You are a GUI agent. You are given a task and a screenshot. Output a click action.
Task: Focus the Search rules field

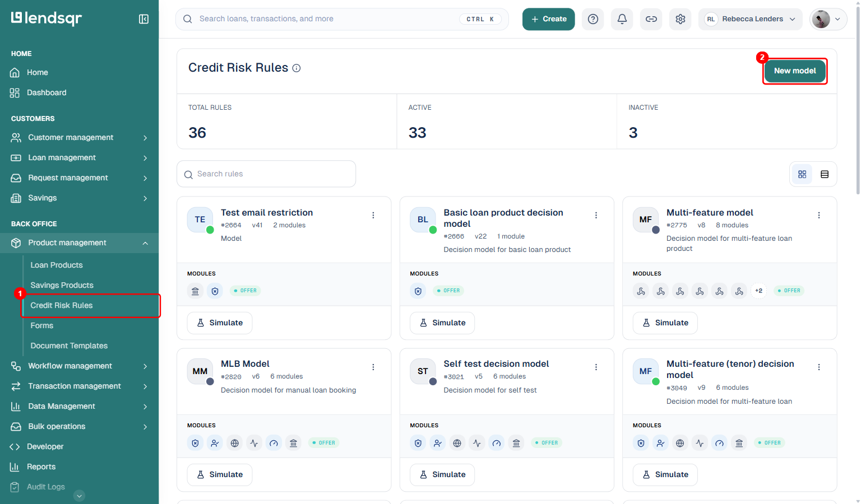266,174
